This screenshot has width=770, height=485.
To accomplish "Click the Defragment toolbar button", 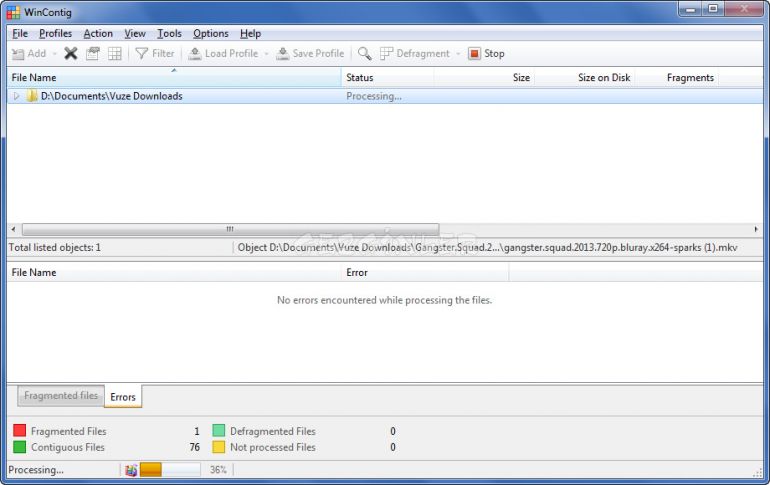I will (x=415, y=53).
